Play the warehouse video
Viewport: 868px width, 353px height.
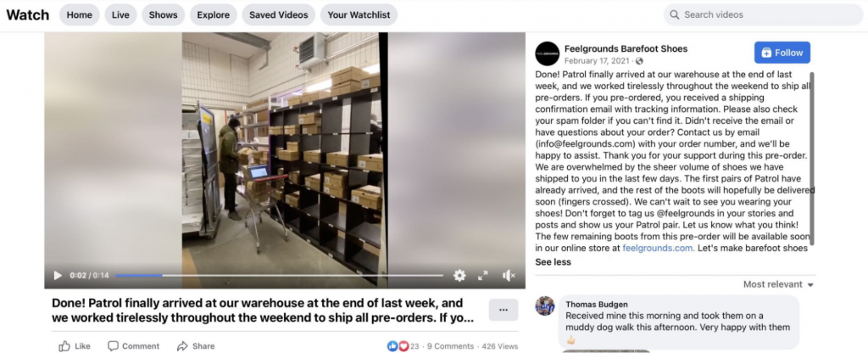[x=58, y=276]
